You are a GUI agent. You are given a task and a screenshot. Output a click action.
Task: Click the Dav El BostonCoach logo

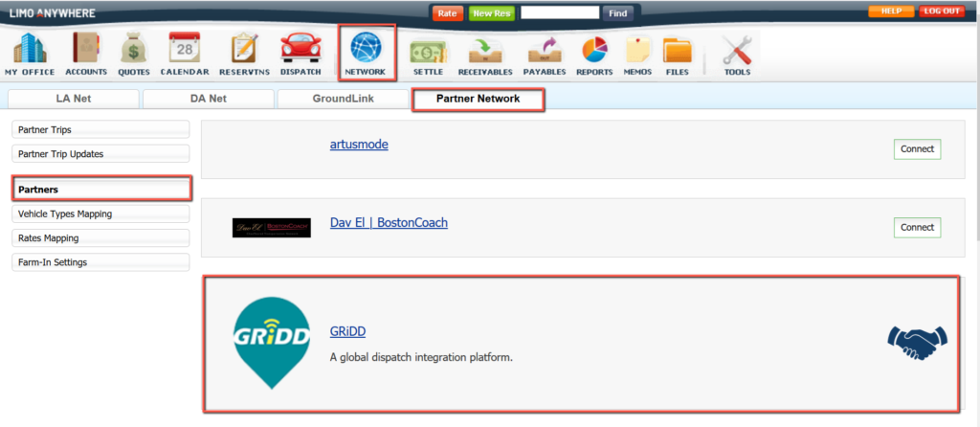point(272,228)
